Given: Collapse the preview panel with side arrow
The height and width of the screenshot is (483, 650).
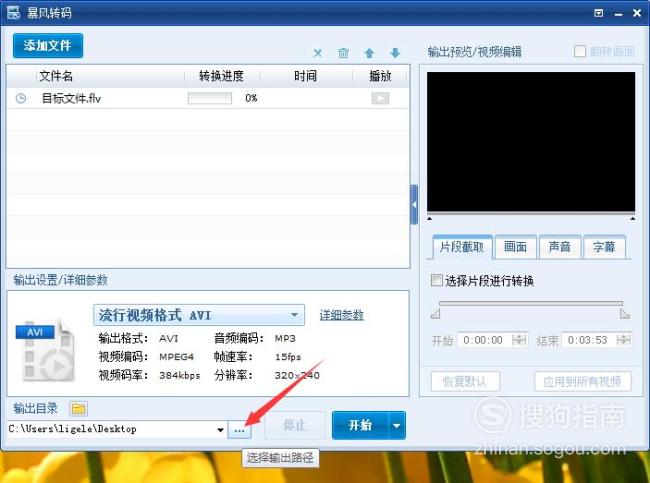Looking at the screenshot, I should point(414,204).
